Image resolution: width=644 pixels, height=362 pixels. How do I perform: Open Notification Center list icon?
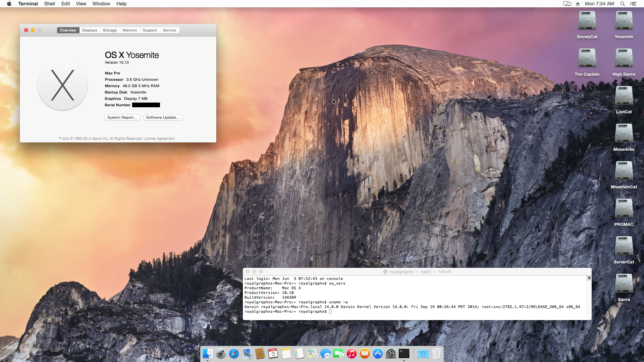pyautogui.click(x=633, y=4)
